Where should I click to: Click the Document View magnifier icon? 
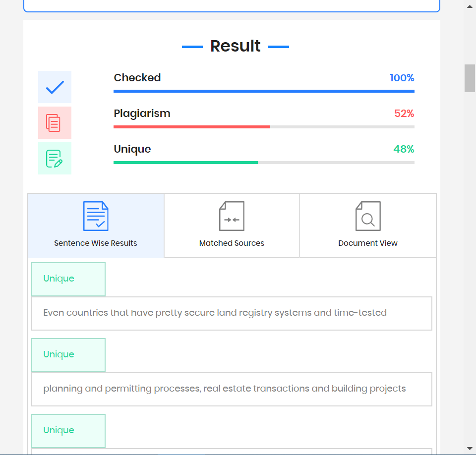click(367, 216)
